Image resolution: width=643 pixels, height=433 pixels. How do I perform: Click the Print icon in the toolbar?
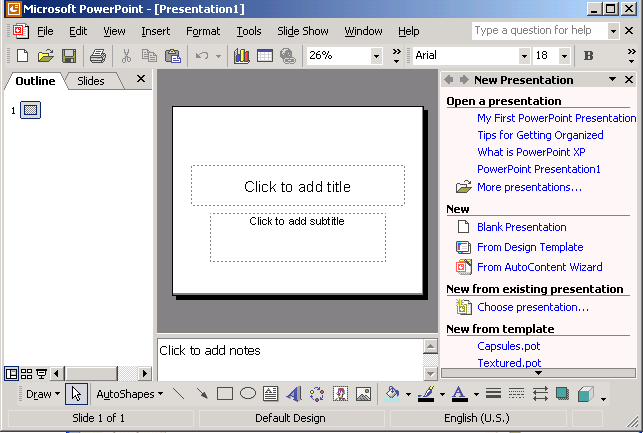[97, 56]
